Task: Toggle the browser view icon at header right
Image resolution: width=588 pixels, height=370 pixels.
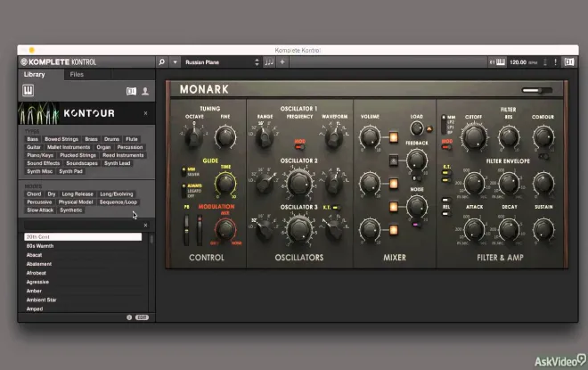Action: (569, 62)
